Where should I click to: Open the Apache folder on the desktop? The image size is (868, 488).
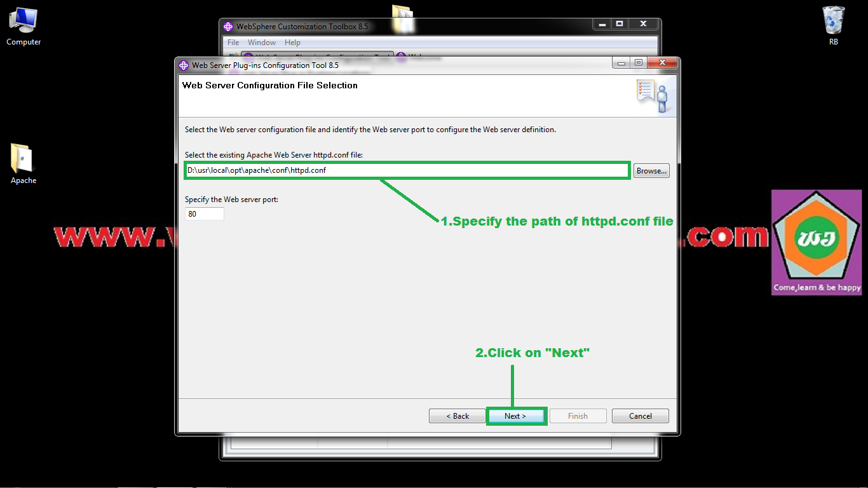(22, 162)
